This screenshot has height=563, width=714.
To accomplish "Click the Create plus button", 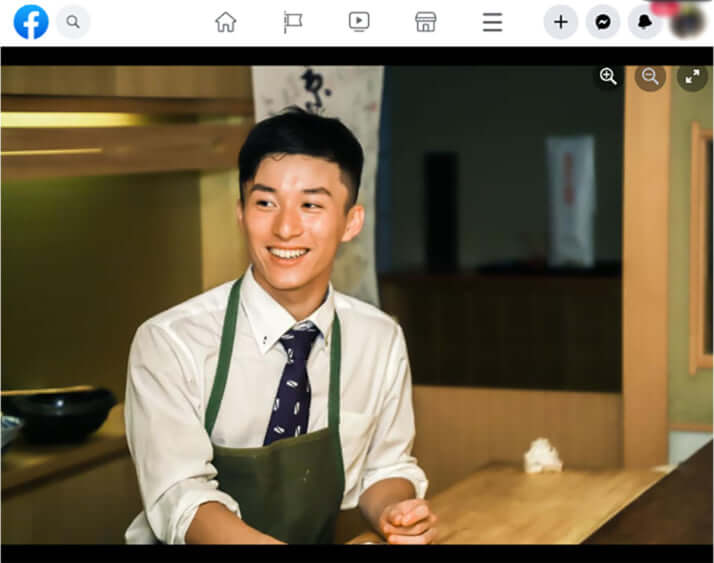I will pyautogui.click(x=561, y=22).
